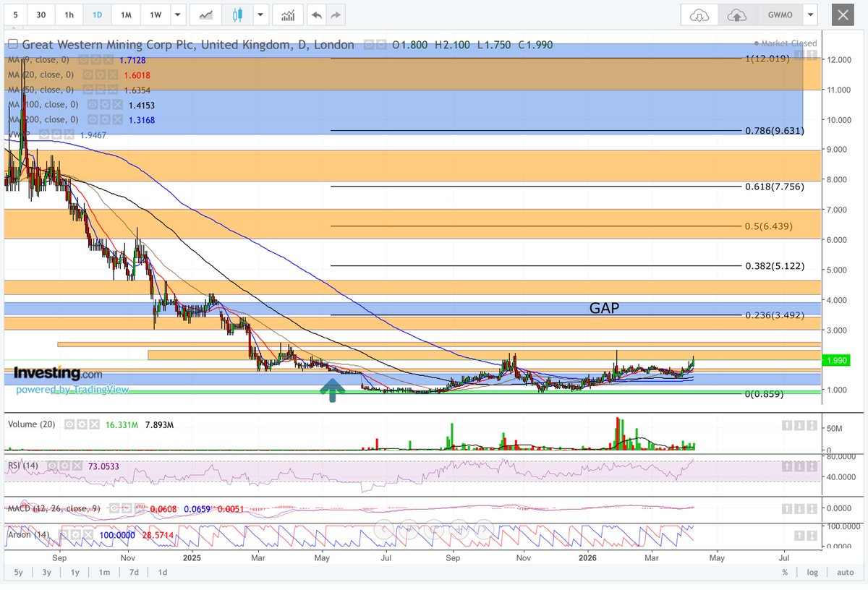Select the candlestick chart type icon
868x603 pixels.
tap(238, 14)
